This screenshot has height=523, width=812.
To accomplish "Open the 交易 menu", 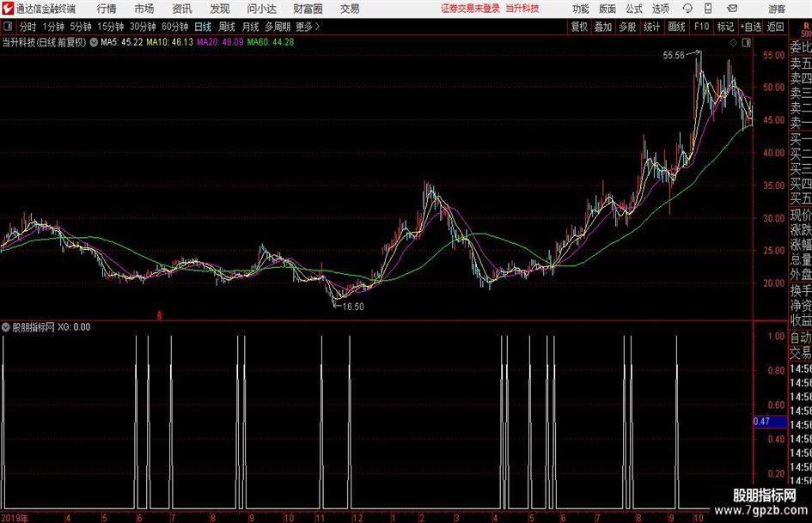I will tap(350, 9).
